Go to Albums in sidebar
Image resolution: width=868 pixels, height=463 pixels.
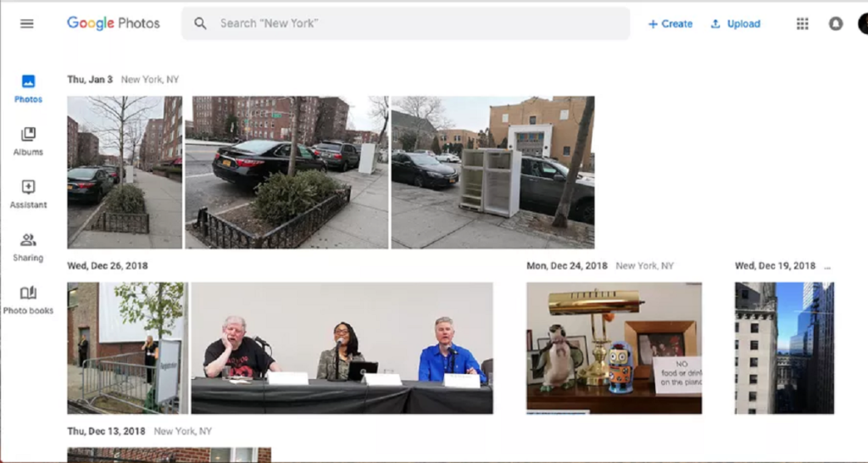(28, 141)
